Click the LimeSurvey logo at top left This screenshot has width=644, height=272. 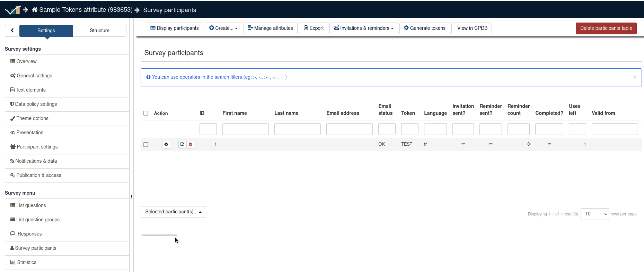pos(12,10)
